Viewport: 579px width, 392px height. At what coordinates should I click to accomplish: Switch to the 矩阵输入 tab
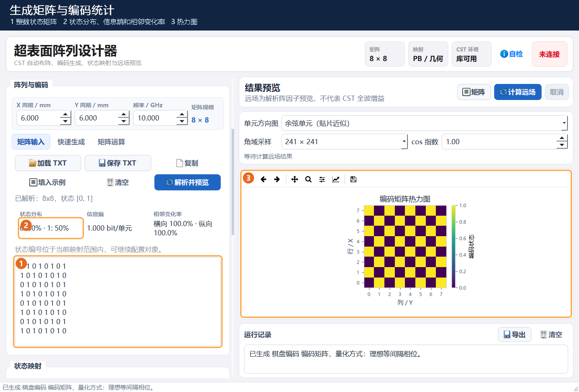(31, 142)
